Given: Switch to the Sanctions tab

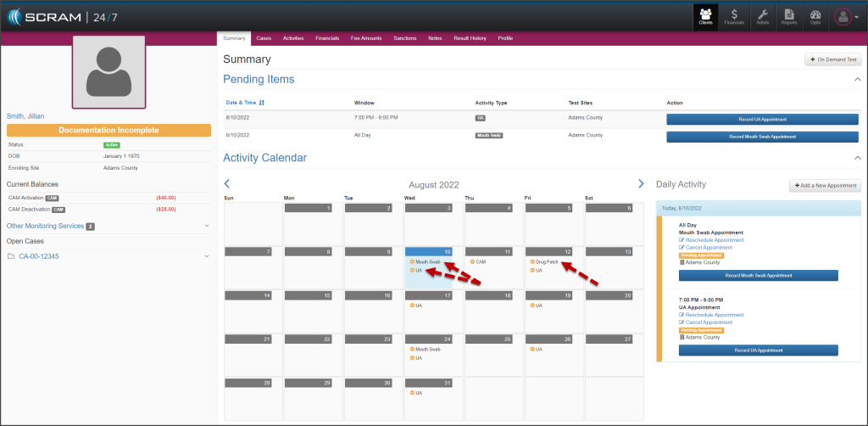Looking at the screenshot, I should point(404,38).
